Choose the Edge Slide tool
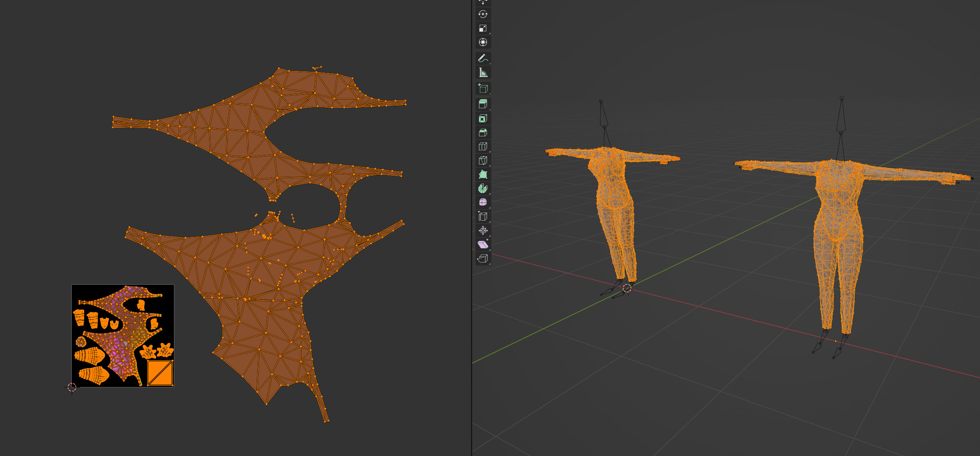Image resolution: width=980 pixels, height=456 pixels. 483,217
